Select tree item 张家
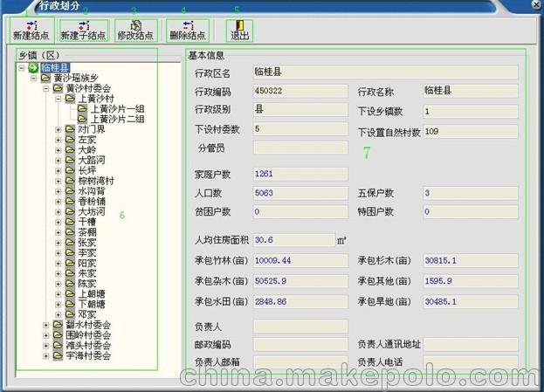Viewport: 544px width, 392px height. pyautogui.click(x=87, y=243)
